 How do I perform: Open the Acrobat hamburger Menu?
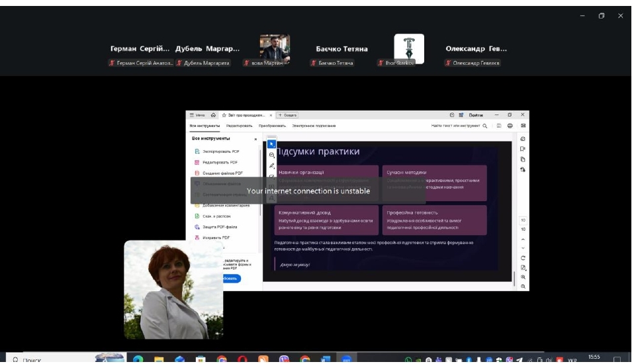pos(197,115)
